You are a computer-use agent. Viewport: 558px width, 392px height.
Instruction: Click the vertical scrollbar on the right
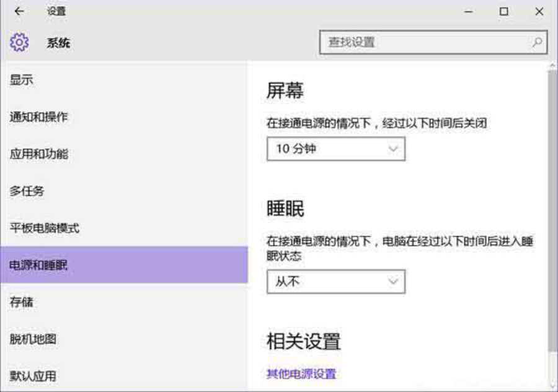tap(552, 211)
